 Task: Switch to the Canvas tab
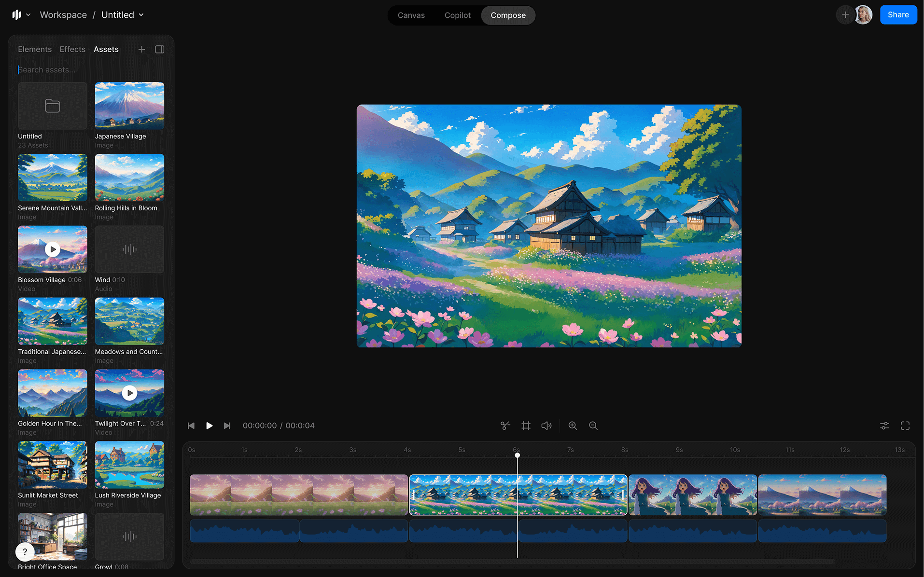(411, 15)
